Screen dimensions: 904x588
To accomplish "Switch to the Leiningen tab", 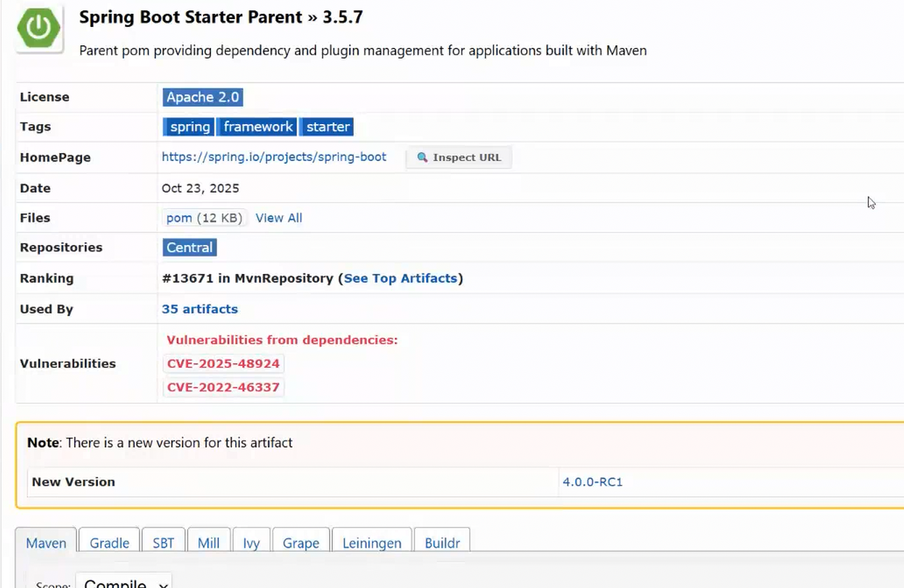I will 371,543.
